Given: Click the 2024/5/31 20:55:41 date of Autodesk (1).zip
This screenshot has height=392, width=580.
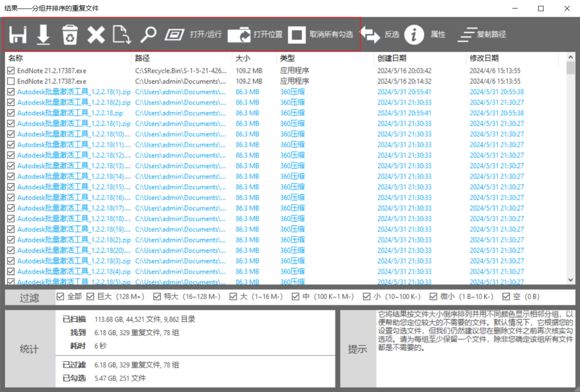Looking at the screenshot, I should [404, 92].
